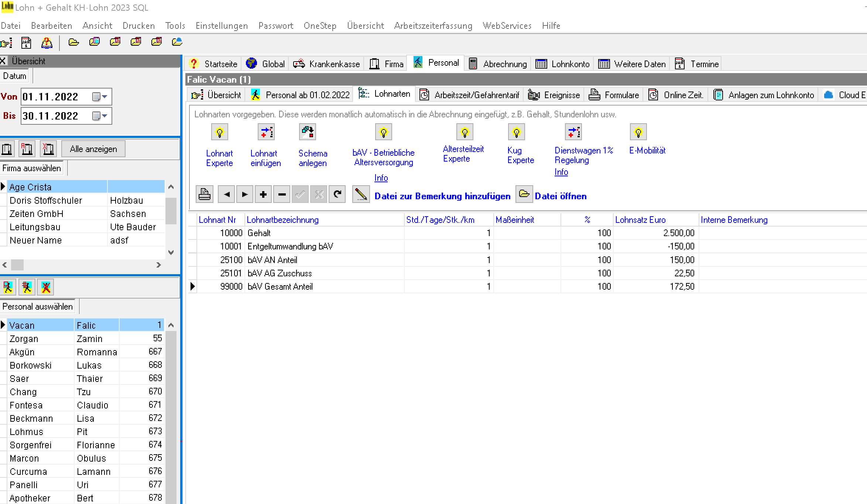Click up arrow of Personal list scrollbar
The height and width of the screenshot is (504, 867).
click(x=171, y=325)
